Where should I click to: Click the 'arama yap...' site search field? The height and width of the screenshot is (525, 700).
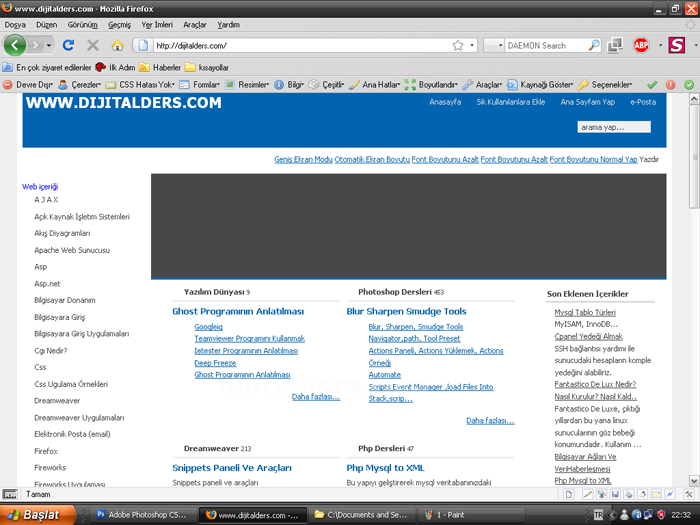[614, 127]
